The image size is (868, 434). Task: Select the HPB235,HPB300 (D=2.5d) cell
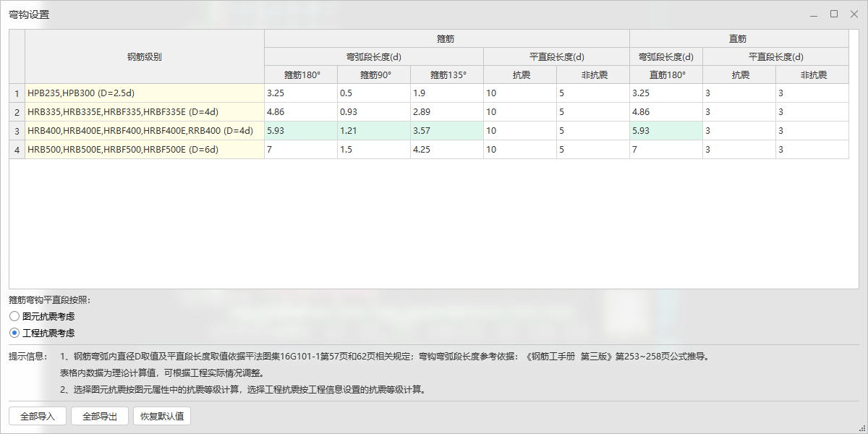pyautogui.click(x=145, y=93)
